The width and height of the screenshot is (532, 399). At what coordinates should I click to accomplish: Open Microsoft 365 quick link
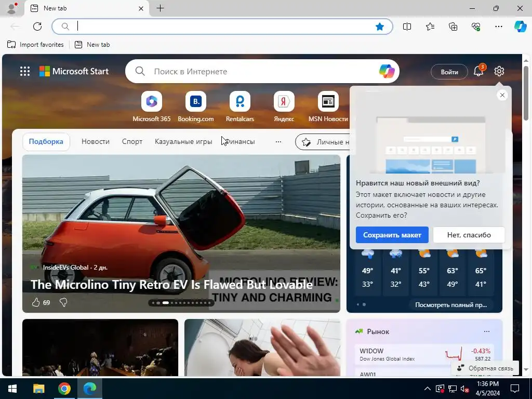(x=152, y=107)
